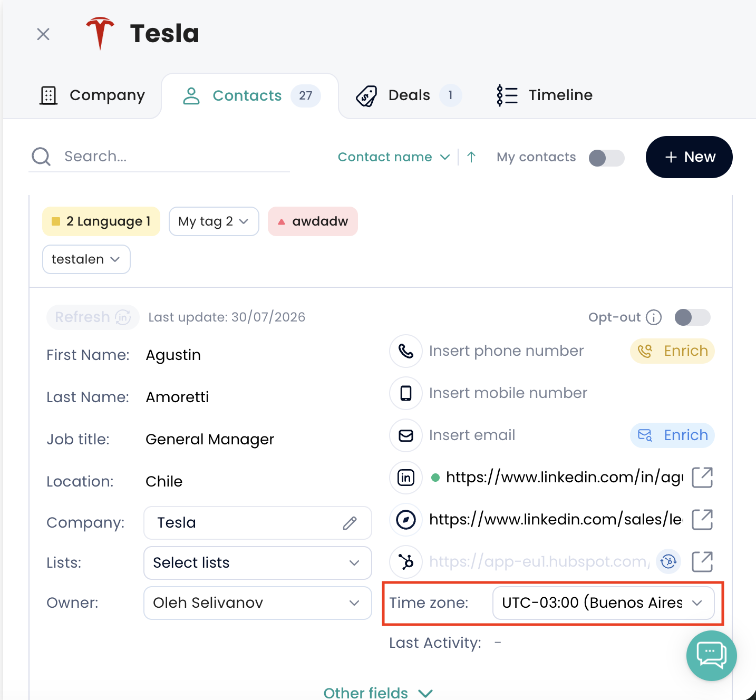This screenshot has width=756, height=700.
Task: Open the Company tab
Action: click(x=92, y=95)
